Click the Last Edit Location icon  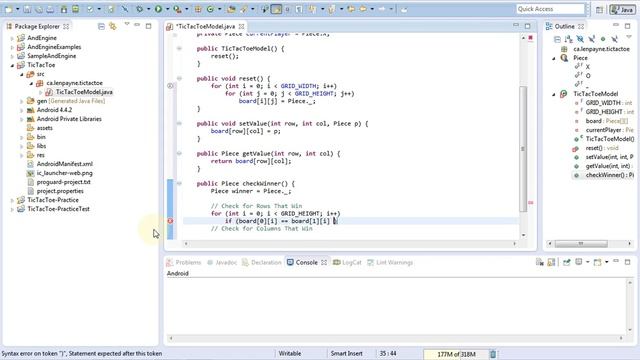click(351, 9)
